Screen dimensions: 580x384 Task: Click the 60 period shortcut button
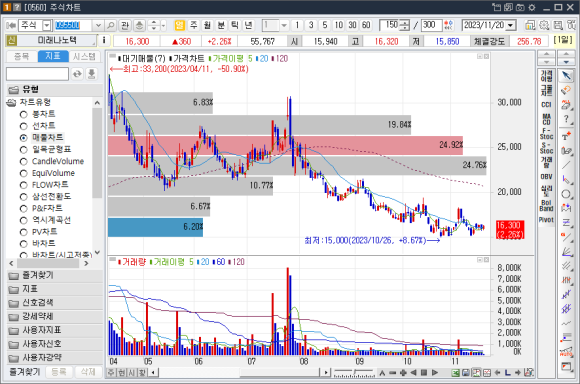point(366,25)
